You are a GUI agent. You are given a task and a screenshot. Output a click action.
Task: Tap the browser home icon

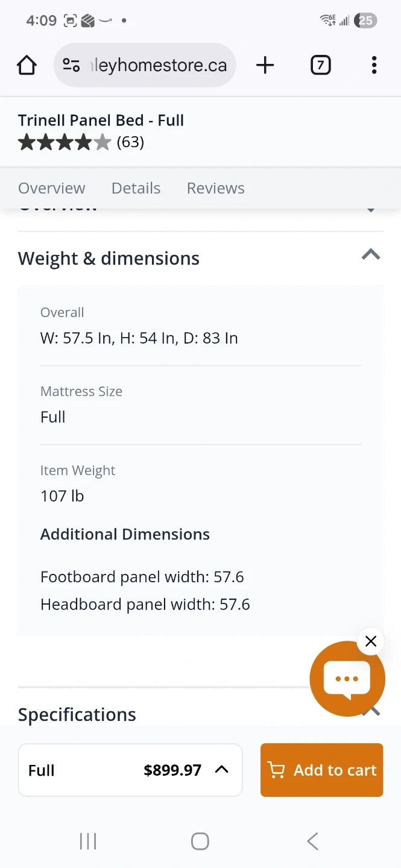(x=27, y=65)
